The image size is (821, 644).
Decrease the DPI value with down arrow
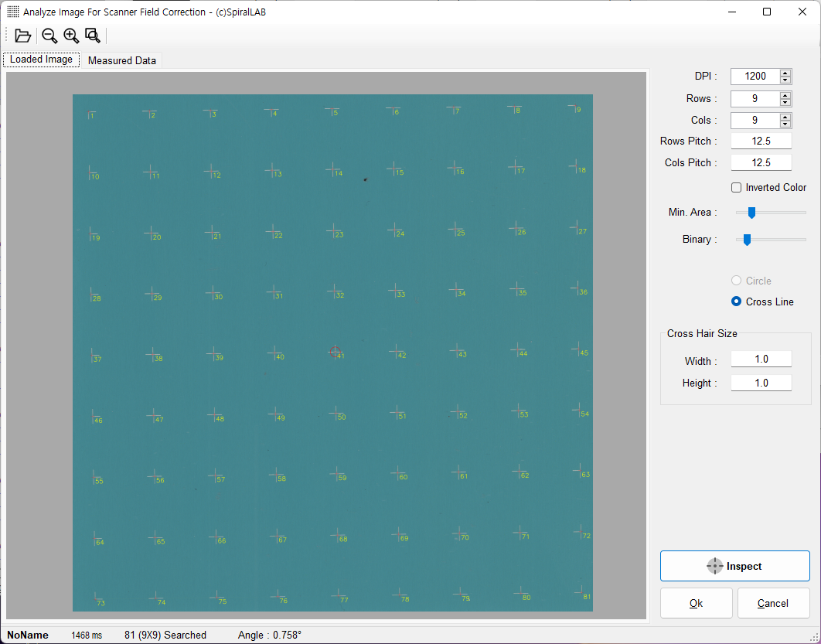[785, 80]
